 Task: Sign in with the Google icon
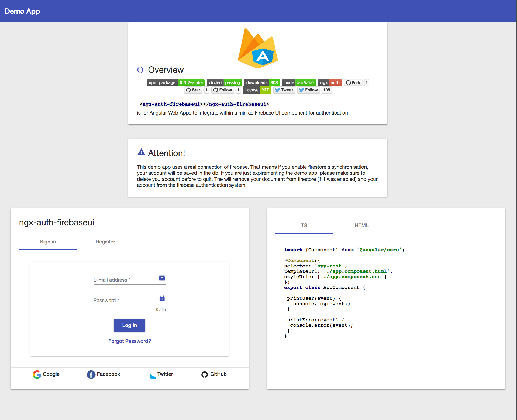[x=37, y=374]
